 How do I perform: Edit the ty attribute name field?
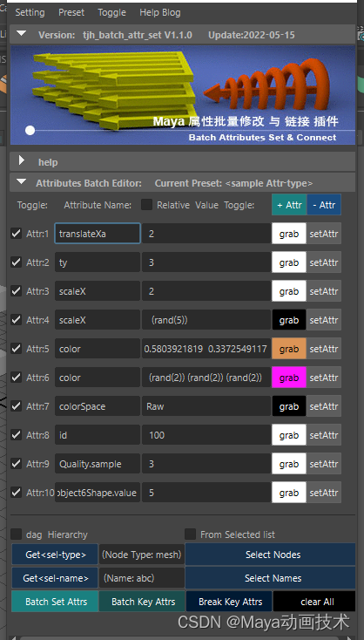tap(98, 262)
